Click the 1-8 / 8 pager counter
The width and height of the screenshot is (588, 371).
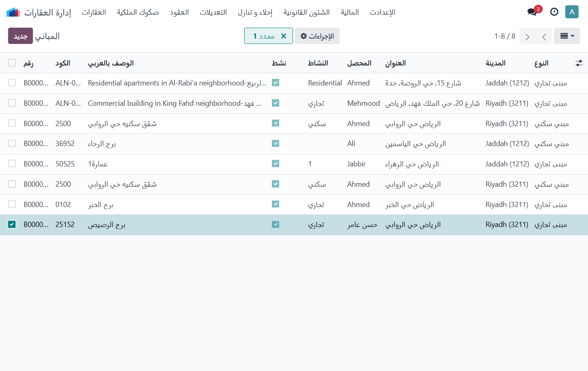click(x=505, y=36)
